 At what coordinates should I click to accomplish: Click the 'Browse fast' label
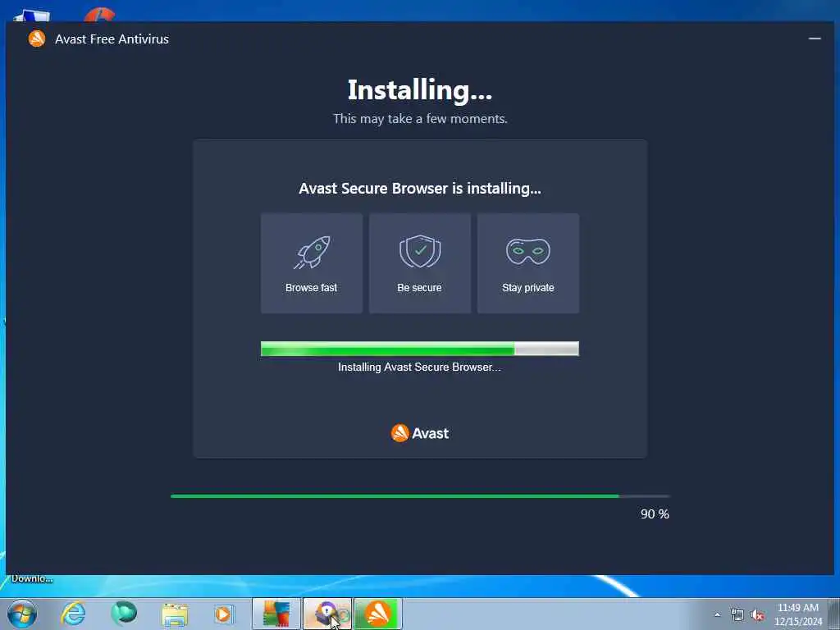click(311, 288)
